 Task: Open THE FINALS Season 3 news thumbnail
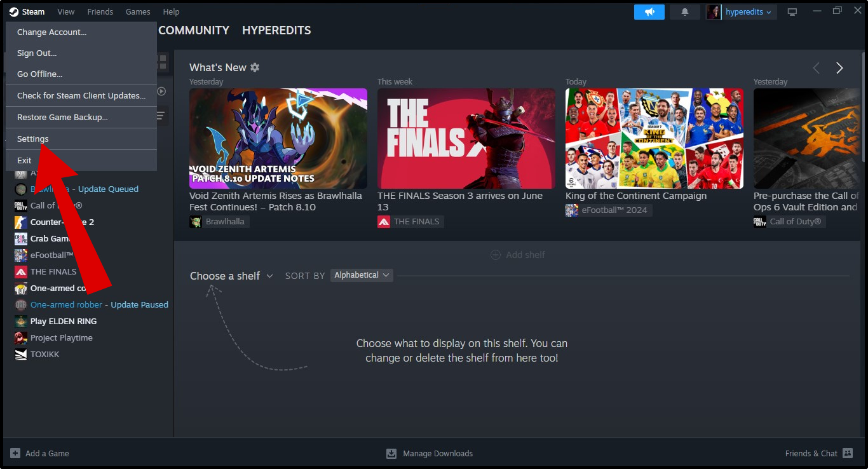click(x=466, y=139)
